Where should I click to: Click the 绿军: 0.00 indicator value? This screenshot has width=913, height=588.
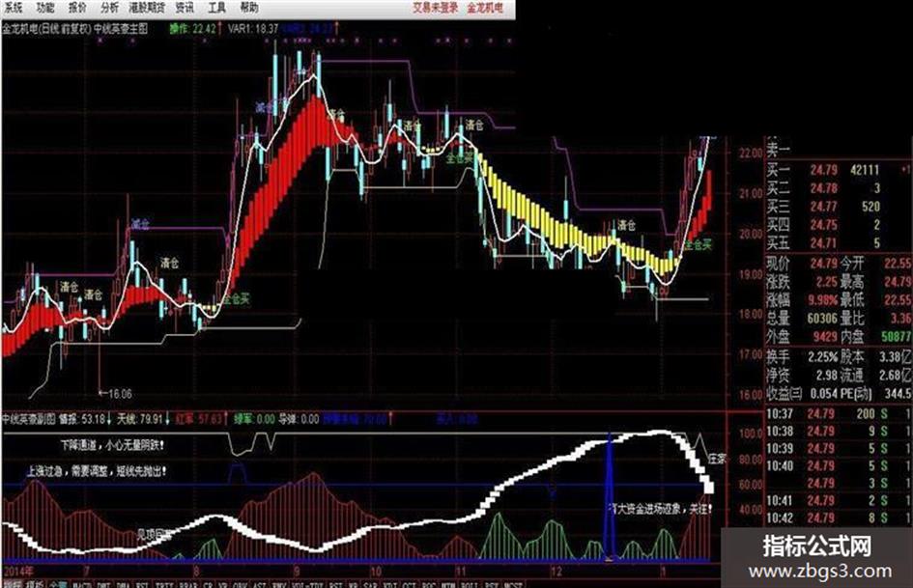pos(254,419)
